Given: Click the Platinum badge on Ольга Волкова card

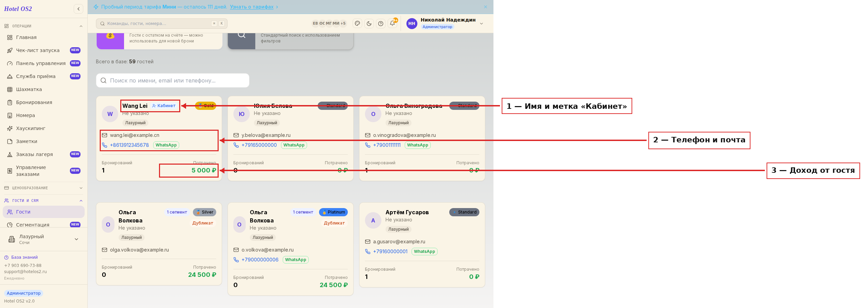Looking at the screenshot, I should 333,212.
